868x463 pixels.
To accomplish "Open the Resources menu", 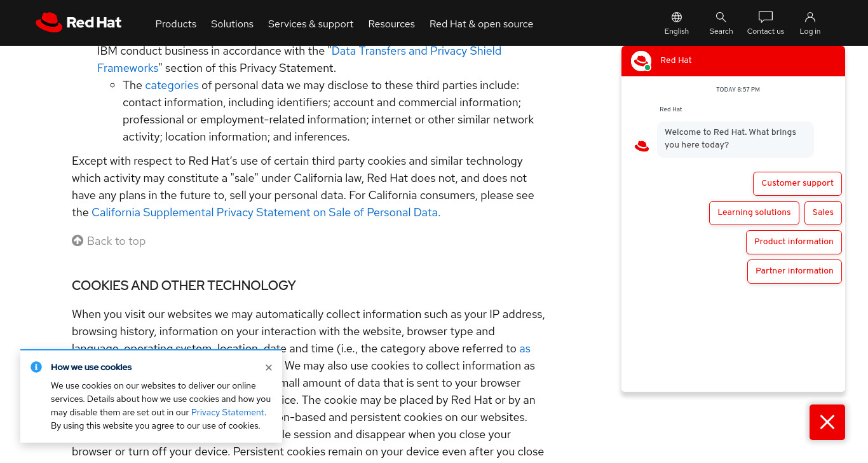I will tap(391, 24).
